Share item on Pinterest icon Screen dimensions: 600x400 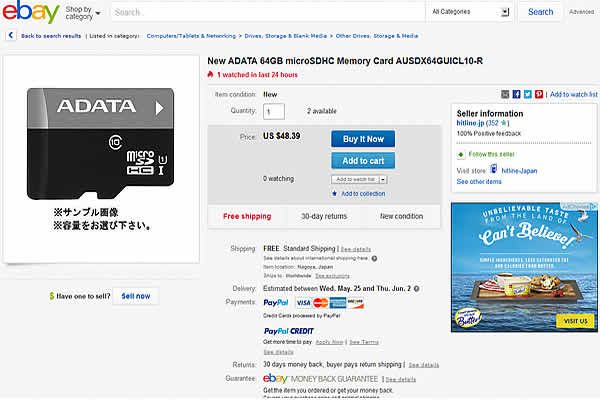pyautogui.click(x=539, y=94)
